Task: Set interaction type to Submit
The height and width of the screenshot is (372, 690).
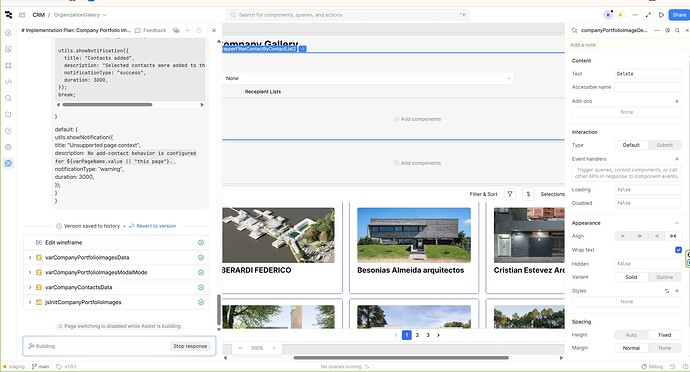Action: (664, 145)
